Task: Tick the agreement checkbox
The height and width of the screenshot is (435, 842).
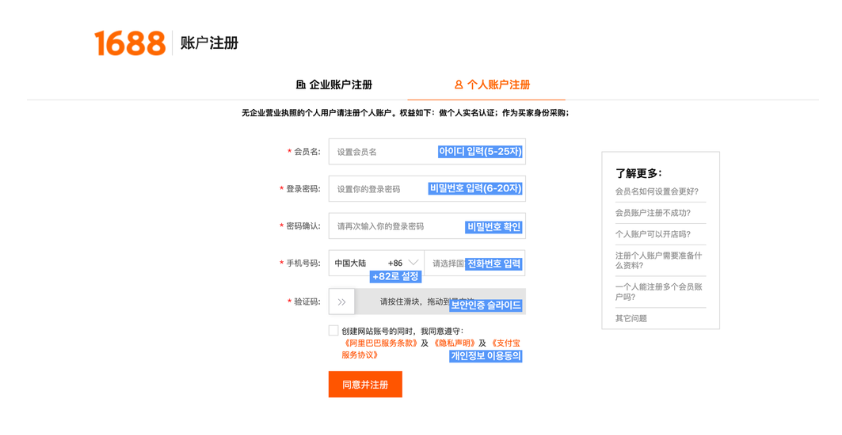Action: point(333,330)
